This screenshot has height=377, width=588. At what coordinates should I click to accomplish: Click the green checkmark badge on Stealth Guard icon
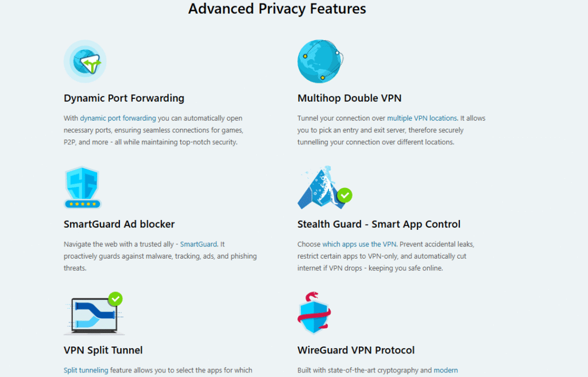point(345,195)
